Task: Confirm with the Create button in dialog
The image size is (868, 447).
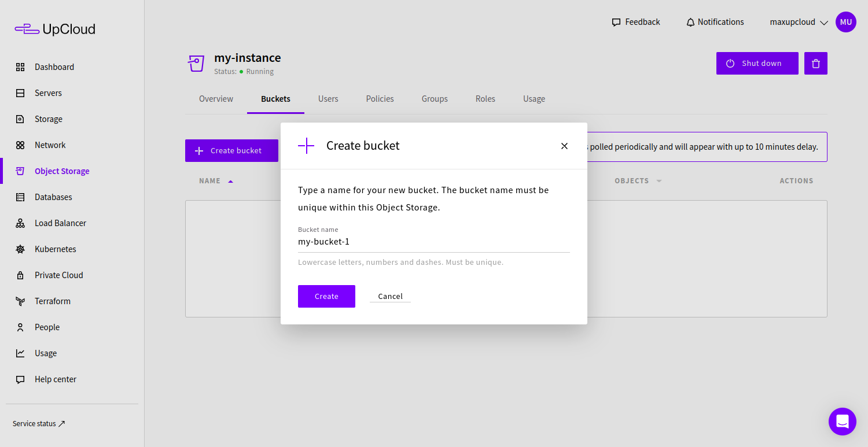Action: (x=326, y=296)
